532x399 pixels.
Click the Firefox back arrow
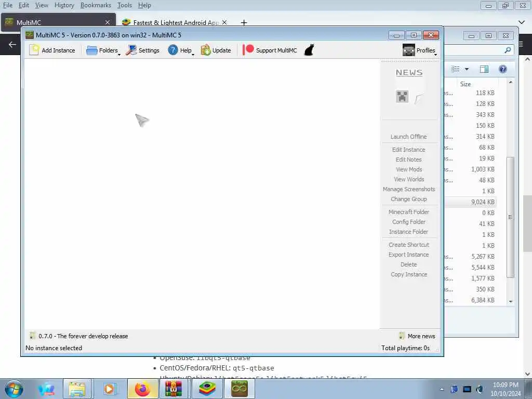pos(12,45)
